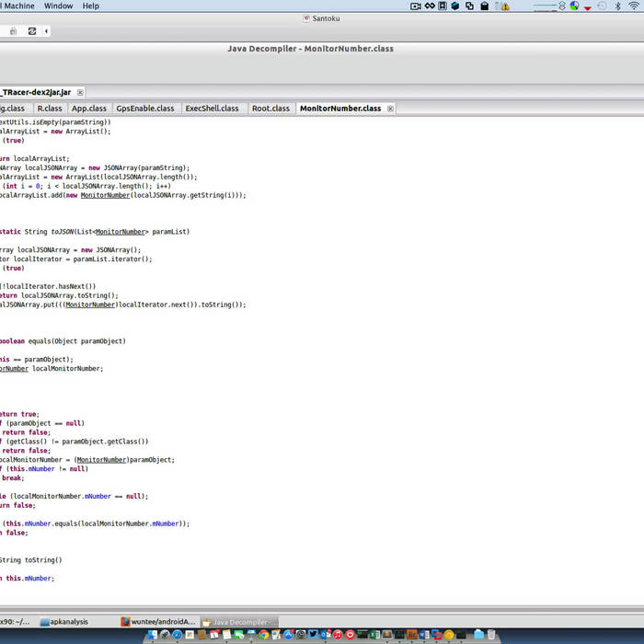Switch to the GpsEnable.class tab
This screenshot has width=644, height=644.
(144, 109)
